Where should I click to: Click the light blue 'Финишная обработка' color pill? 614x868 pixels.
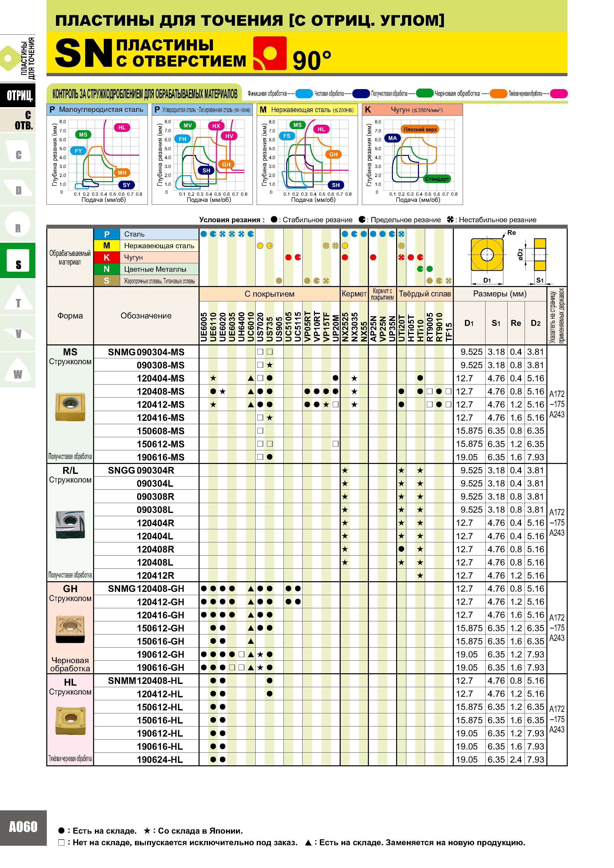(x=304, y=93)
